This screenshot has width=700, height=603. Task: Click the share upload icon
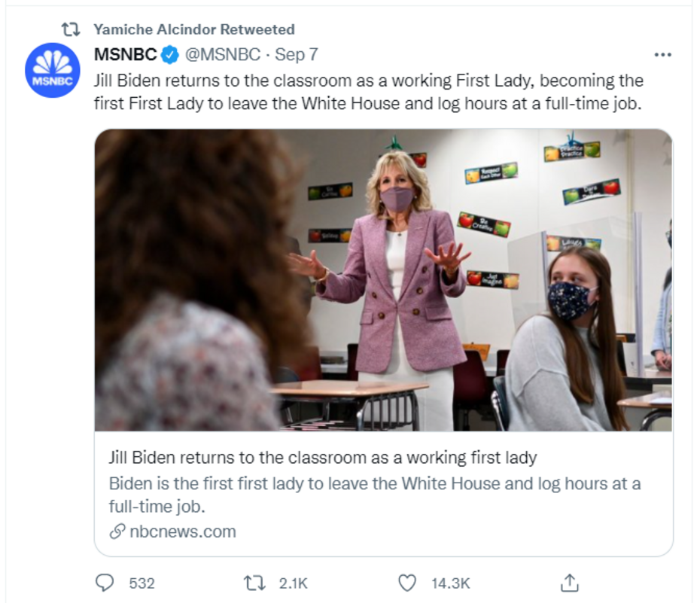pos(570,583)
